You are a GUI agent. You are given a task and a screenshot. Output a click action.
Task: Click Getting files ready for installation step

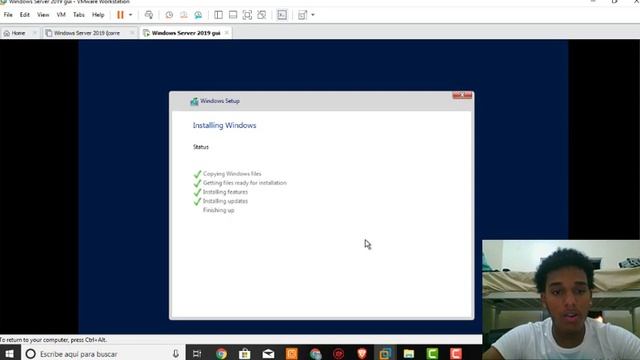(245, 183)
